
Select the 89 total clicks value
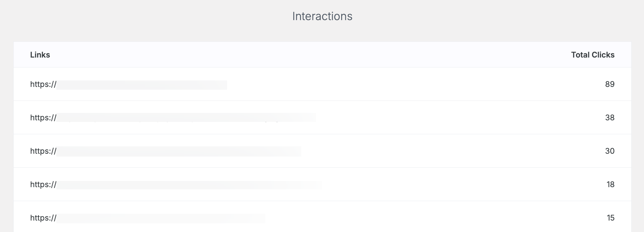(x=610, y=84)
